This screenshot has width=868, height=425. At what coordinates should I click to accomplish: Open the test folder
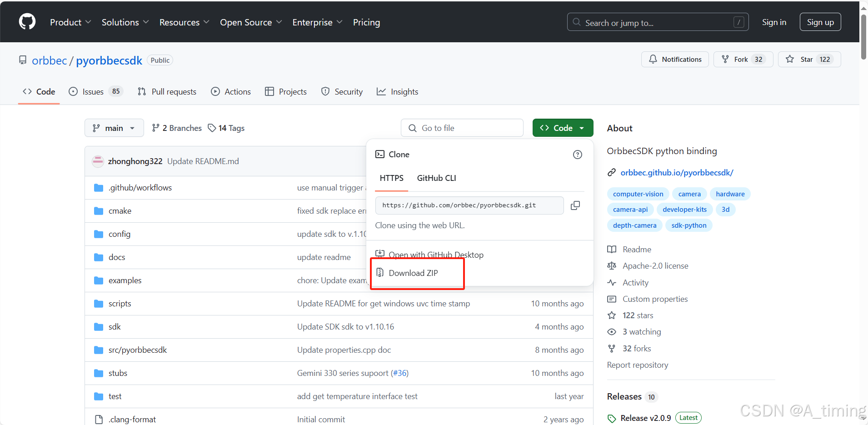pos(115,396)
